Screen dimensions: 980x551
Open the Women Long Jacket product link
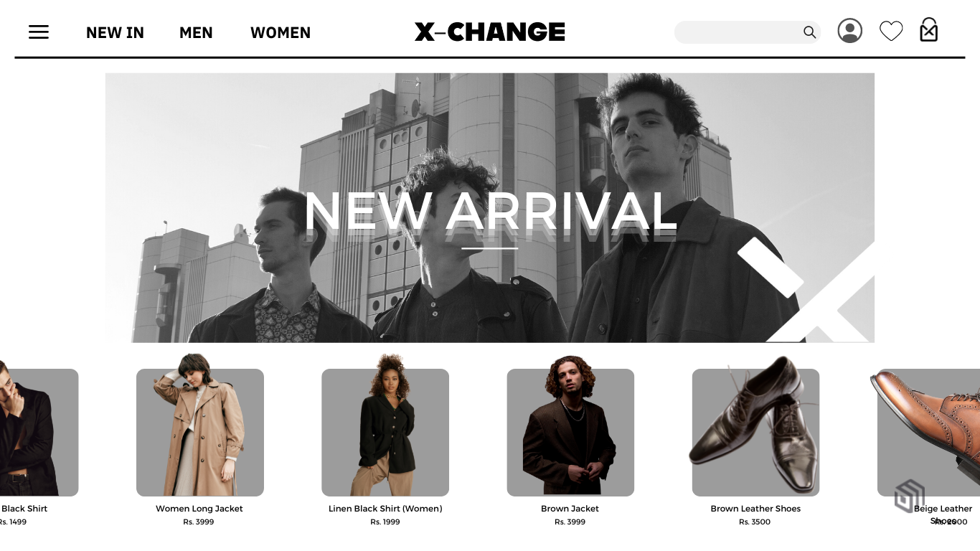[199, 509]
